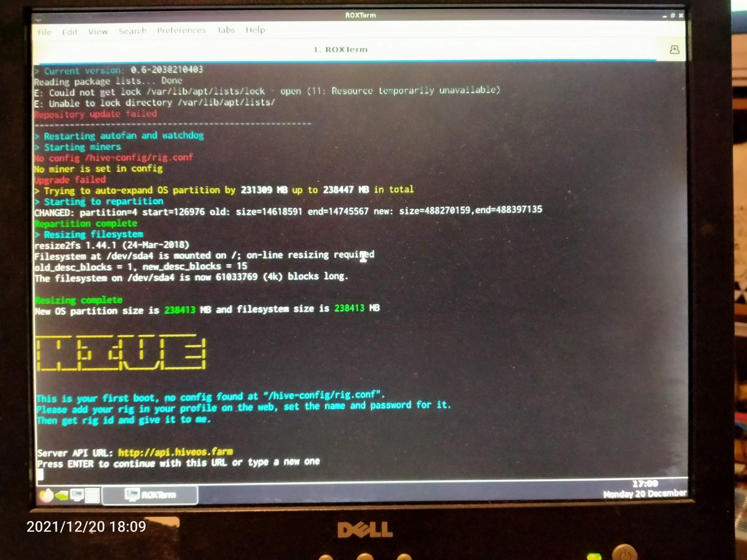
Task: Click 'New OS partition size is 238413 MB' line
Action: tap(207, 309)
